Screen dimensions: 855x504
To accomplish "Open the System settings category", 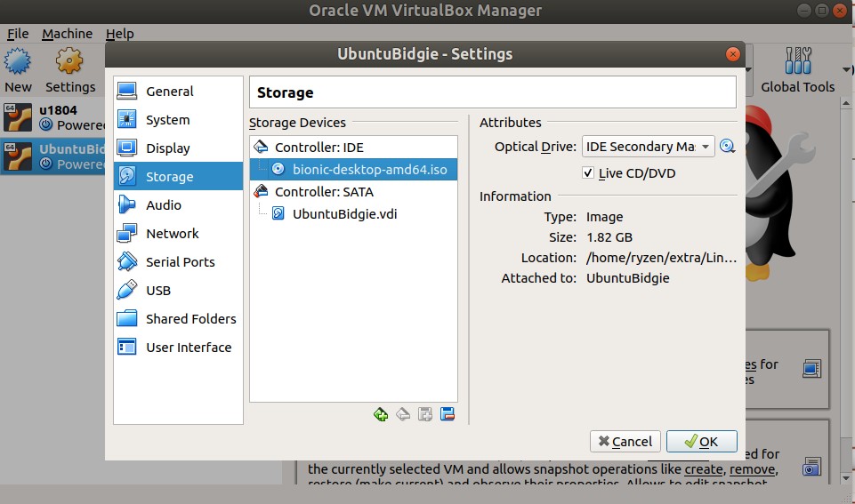I will point(178,120).
